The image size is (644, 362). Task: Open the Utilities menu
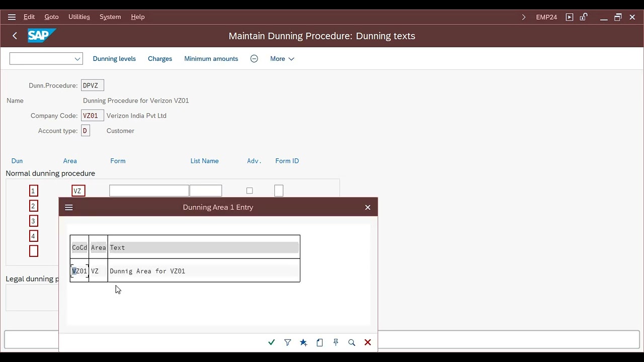click(x=79, y=17)
